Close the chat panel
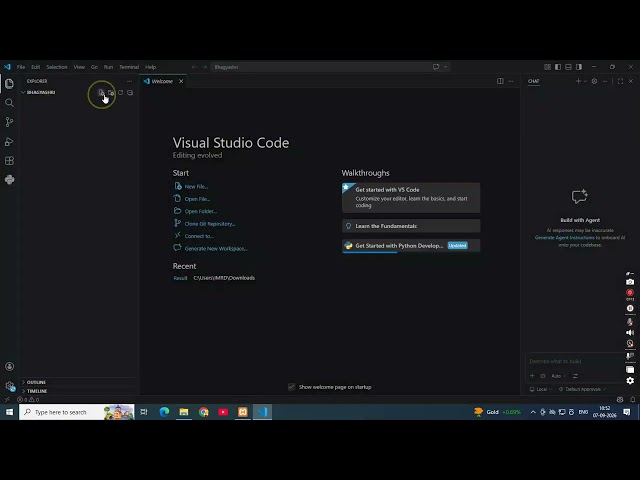Image resolution: width=640 pixels, height=480 pixels. [631, 81]
